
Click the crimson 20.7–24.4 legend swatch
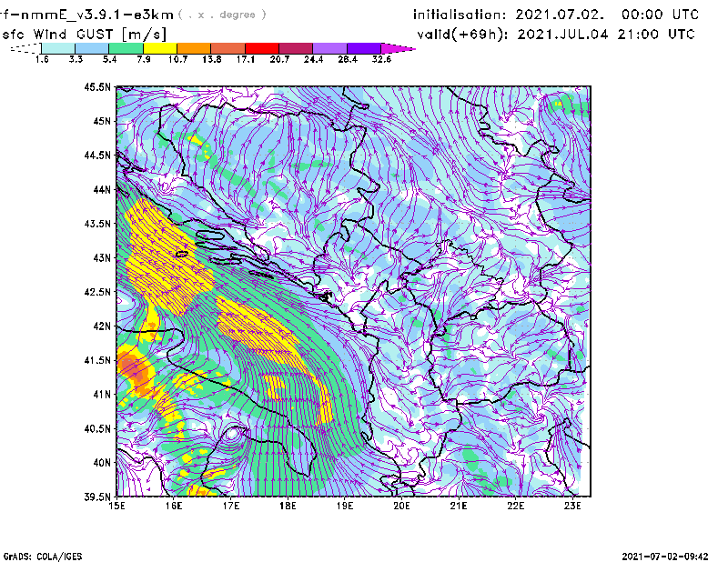point(296,48)
